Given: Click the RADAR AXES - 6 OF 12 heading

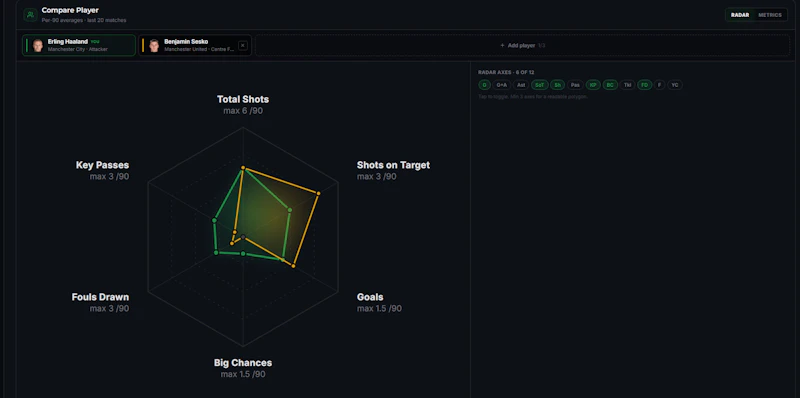Looking at the screenshot, I should pyautogui.click(x=506, y=72).
